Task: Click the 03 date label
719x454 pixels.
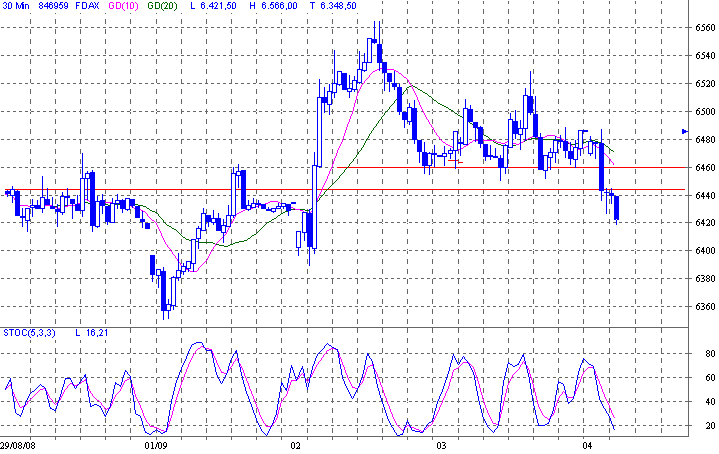Action: (441, 446)
